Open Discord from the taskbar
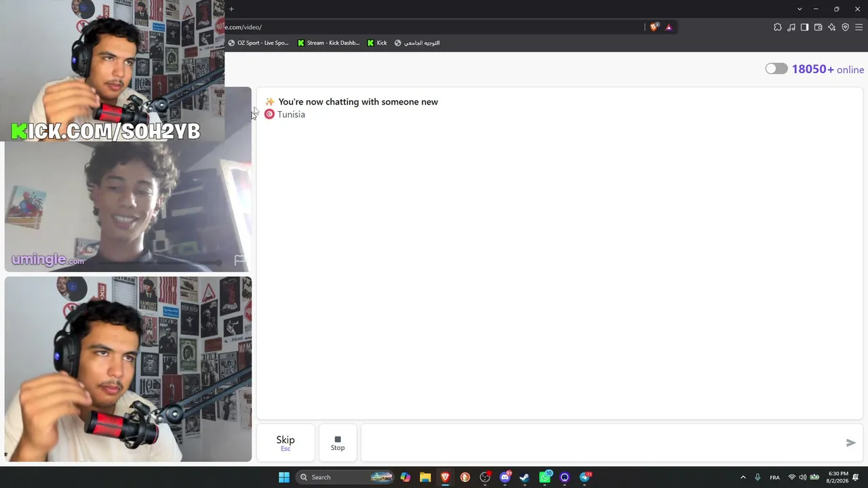This screenshot has width=868, height=488. [505, 477]
